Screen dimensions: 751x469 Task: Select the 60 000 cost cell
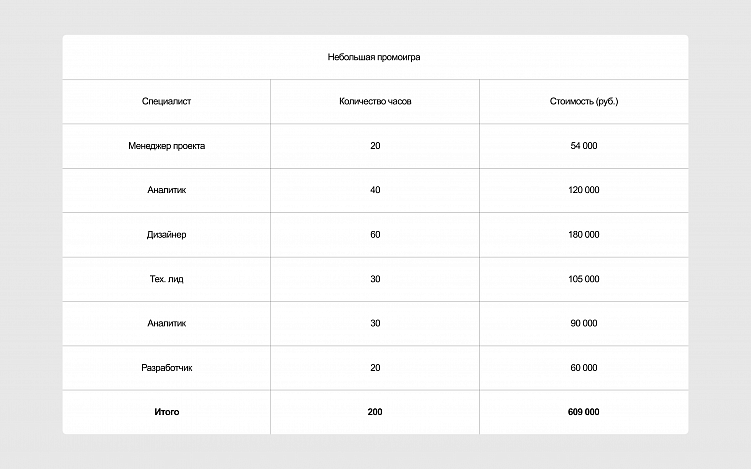pyautogui.click(x=584, y=368)
